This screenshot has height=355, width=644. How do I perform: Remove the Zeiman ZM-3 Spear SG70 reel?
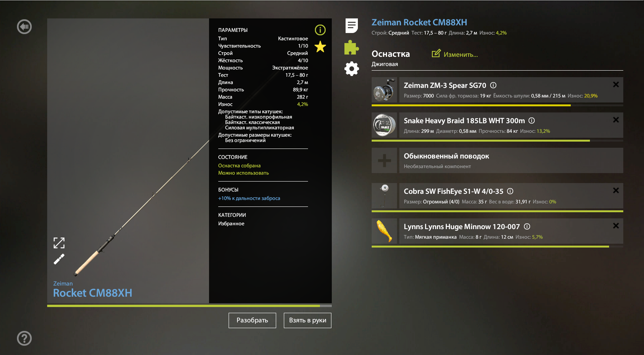(616, 84)
